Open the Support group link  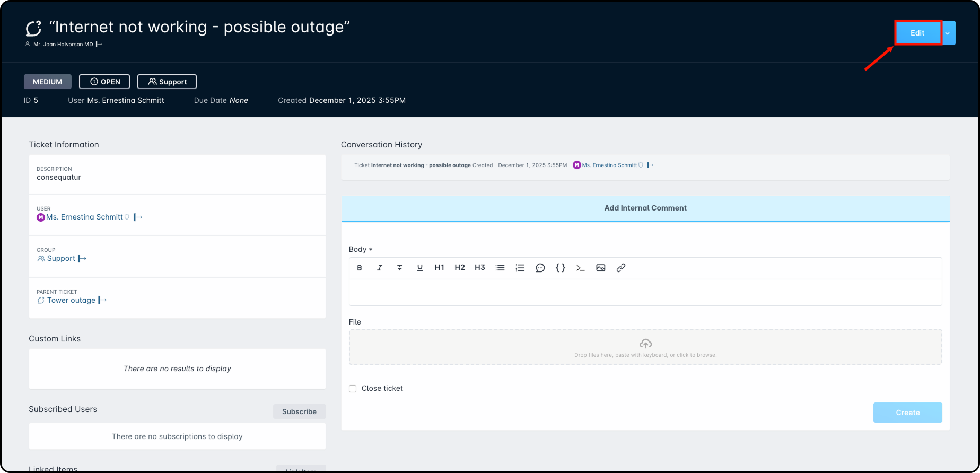(x=61, y=258)
